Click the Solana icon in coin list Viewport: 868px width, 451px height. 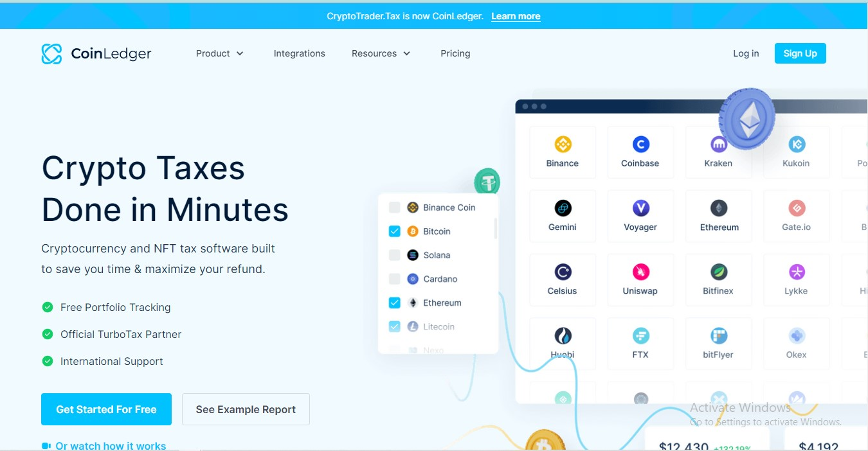[x=413, y=255]
